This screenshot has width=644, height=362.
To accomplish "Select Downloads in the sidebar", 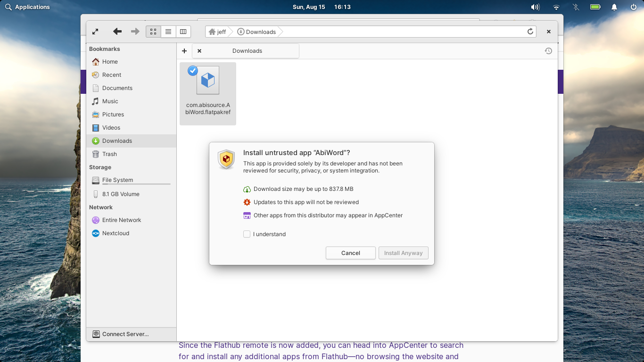I will (131, 141).
